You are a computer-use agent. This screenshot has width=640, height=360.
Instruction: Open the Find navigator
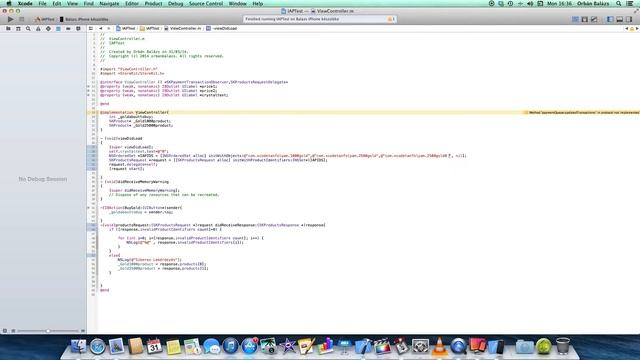[28, 29]
